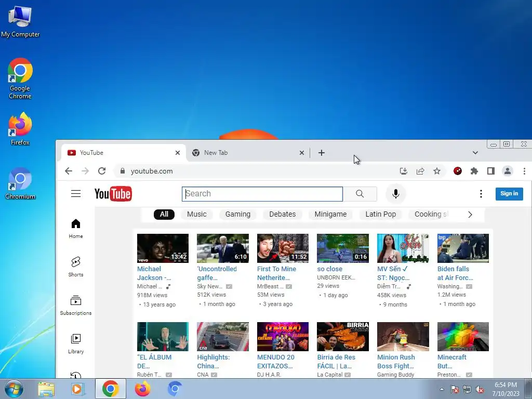Open Subscriptions from the sidebar

click(x=76, y=305)
